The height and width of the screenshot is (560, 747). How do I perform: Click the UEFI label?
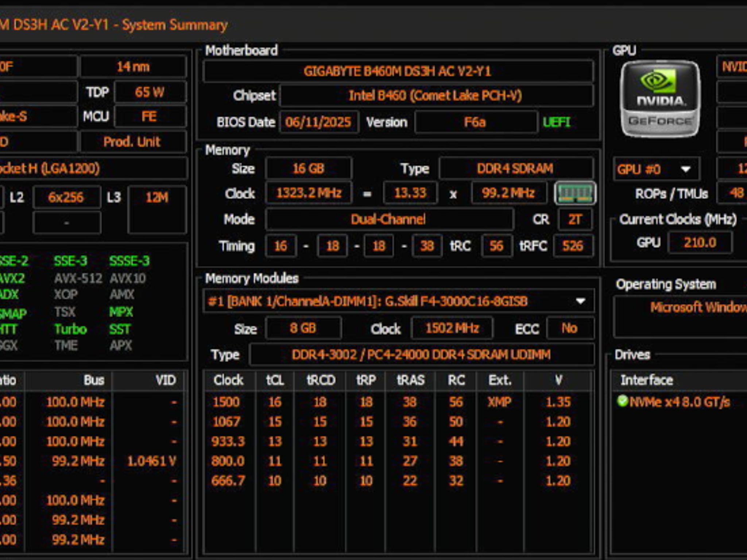(557, 122)
